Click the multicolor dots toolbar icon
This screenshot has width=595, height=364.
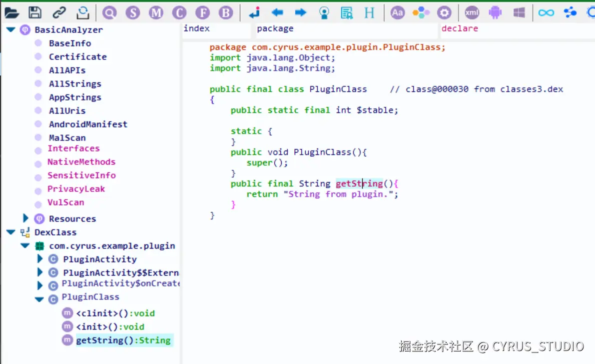(x=421, y=13)
